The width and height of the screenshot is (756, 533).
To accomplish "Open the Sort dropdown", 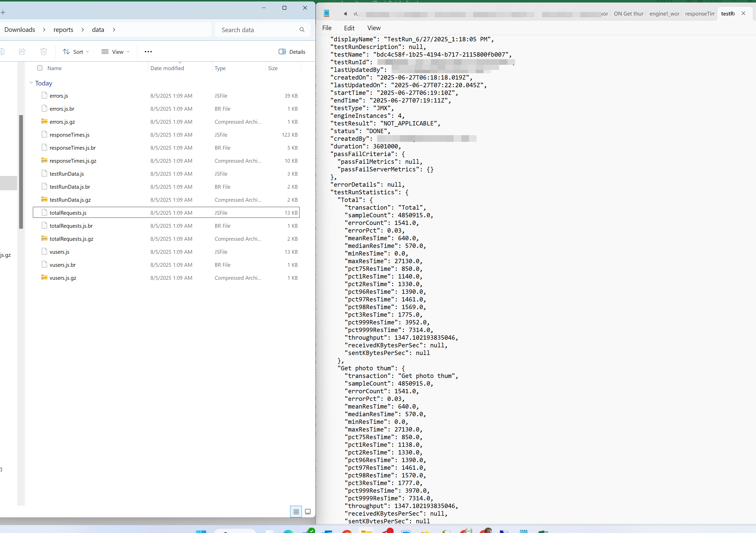I will point(76,52).
